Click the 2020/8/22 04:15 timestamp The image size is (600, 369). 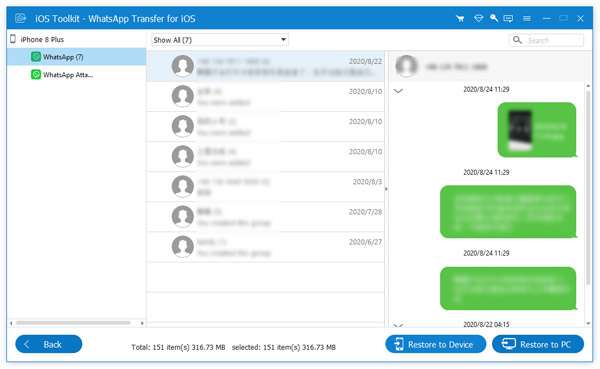486,324
